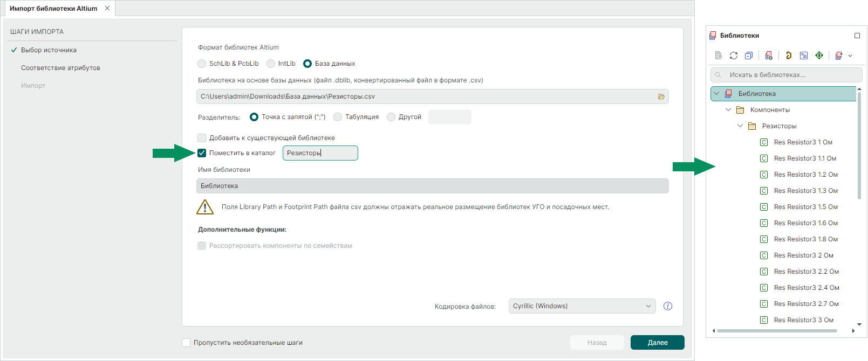Collapse the Библиотека tree node
Viewport: 868px width, 361px height.
(x=716, y=94)
